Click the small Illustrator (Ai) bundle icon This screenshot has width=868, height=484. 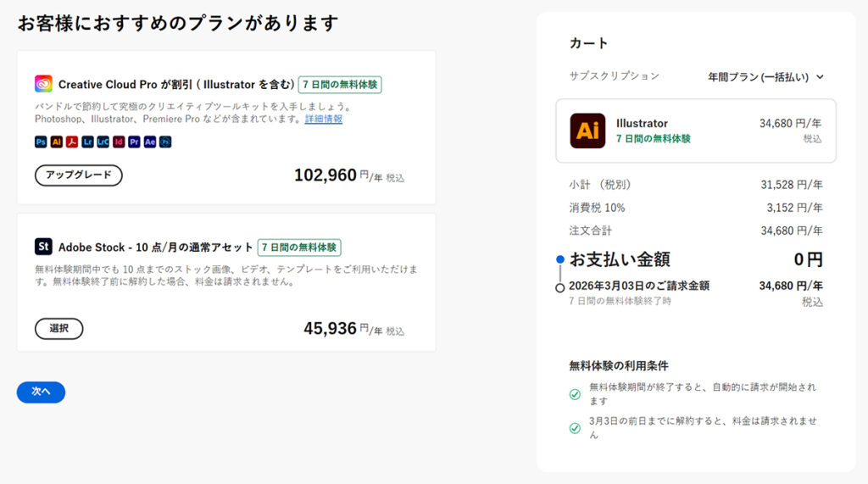[x=57, y=142]
